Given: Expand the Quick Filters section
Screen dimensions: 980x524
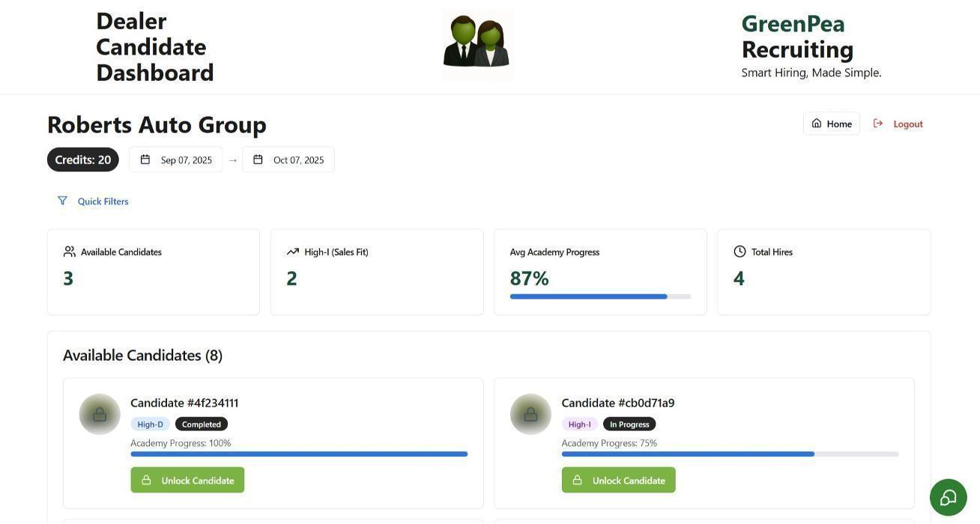Looking at the screenshot, I should click(103, 201).
